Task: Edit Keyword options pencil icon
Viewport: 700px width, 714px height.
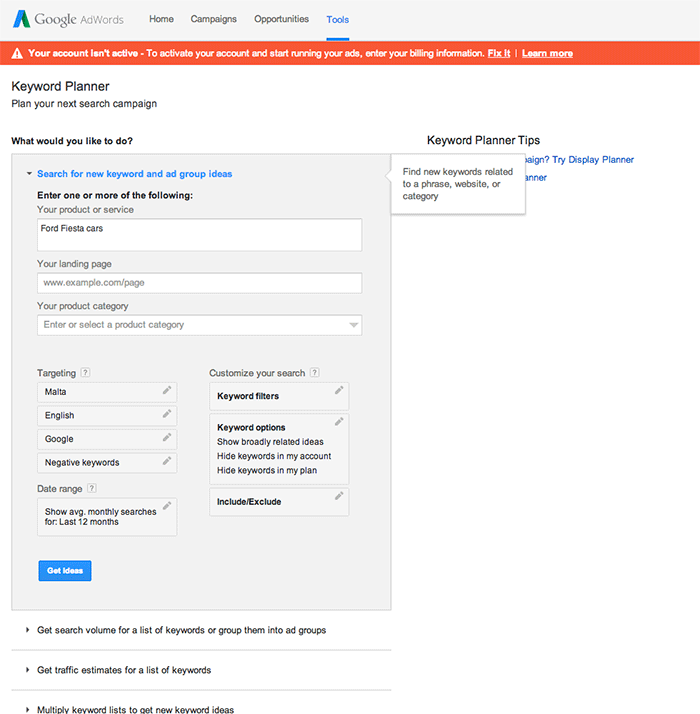Action: pyautogui.click(x=339, y=422)
